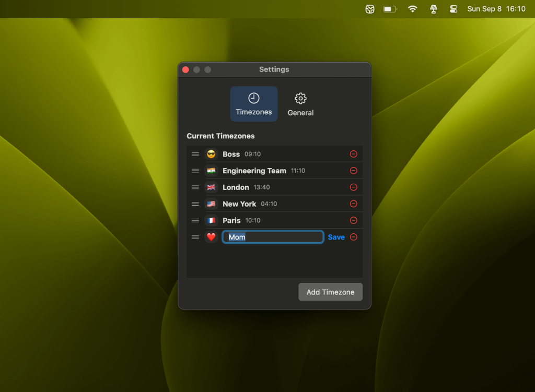Click the red heart emoji icon
The height and width of the screenshot is (392, 535).
211,237
